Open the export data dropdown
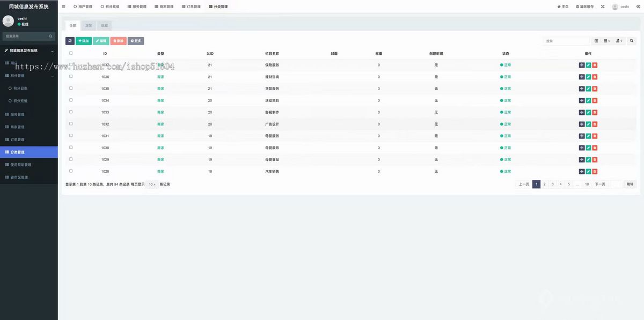This screenshot has height=320, width=644. 619,41
